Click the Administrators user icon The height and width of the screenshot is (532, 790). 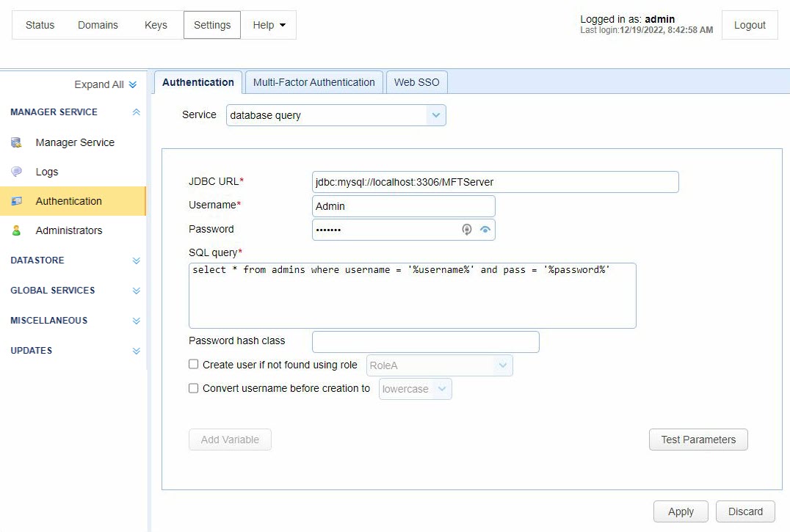(x=16, y=230)
